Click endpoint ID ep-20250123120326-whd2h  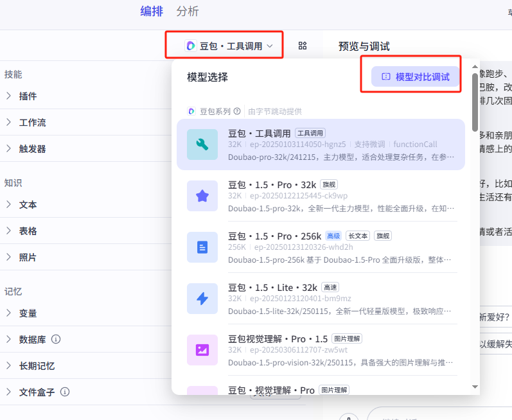pyautogui.click(x=304, y=247)
